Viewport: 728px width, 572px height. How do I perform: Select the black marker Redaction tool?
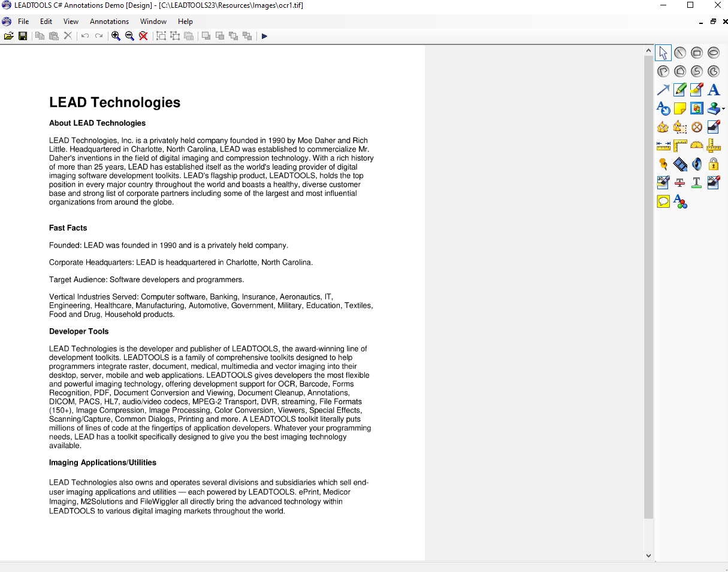(714, 127)
